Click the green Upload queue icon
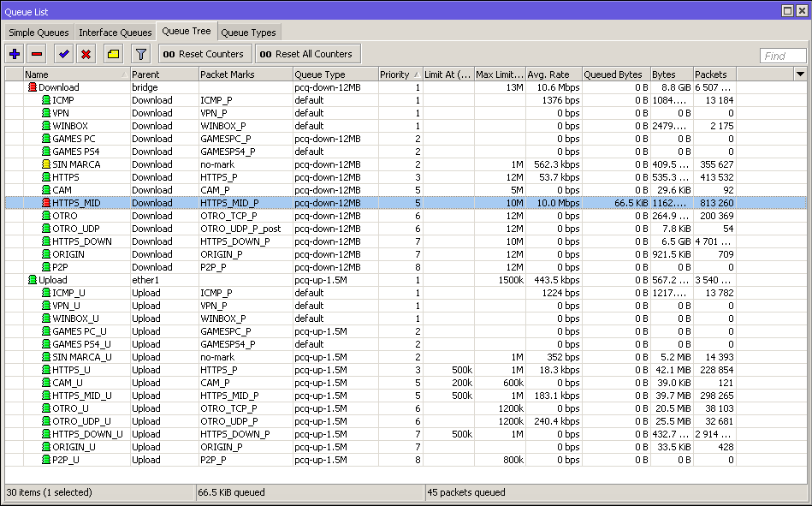This screenshot has height=506, width=812. coord(33,280)
